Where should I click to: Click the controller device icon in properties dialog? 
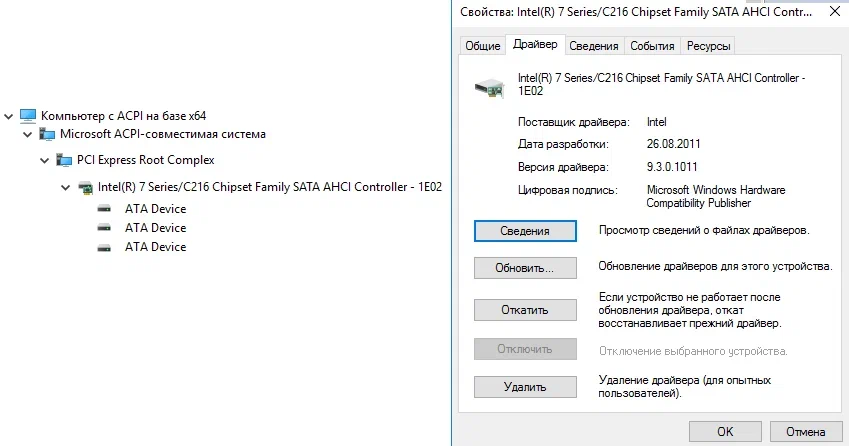tap(489, 88)
